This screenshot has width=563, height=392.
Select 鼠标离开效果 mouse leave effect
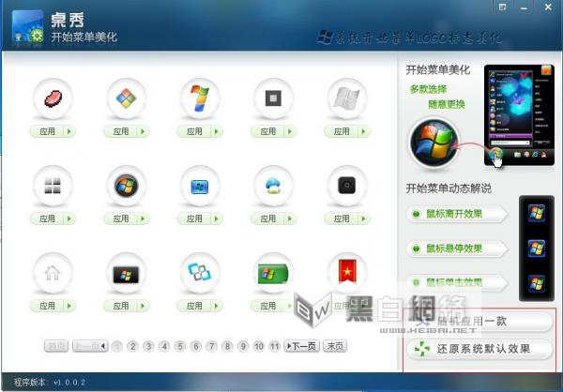(x=458, y=214)
